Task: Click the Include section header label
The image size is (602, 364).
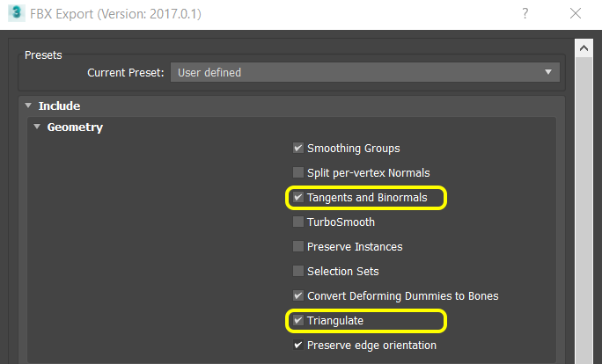Action: pos(60,106)
